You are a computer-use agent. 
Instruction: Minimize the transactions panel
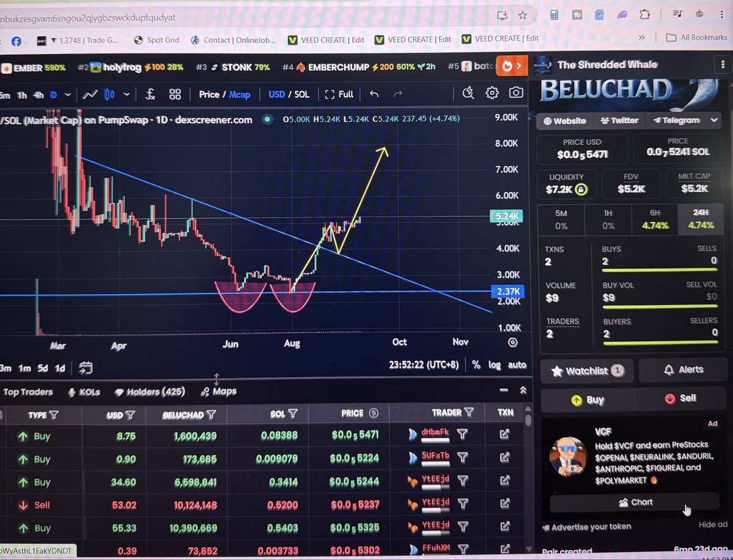coord(504,390)
